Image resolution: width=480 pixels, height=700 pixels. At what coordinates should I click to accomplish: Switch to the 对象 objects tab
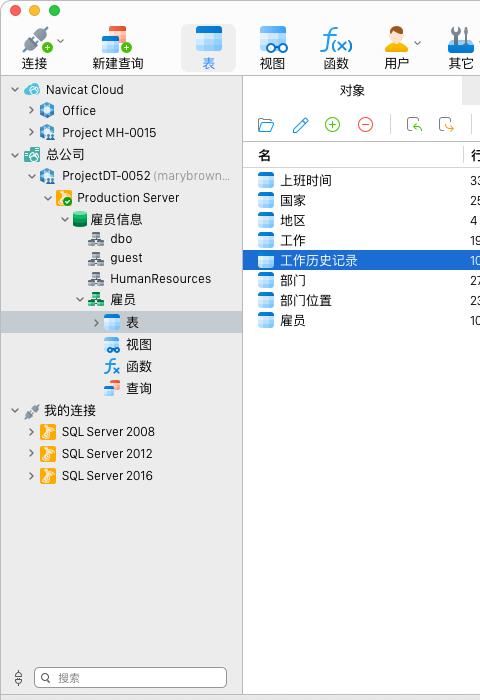(352, 91)
